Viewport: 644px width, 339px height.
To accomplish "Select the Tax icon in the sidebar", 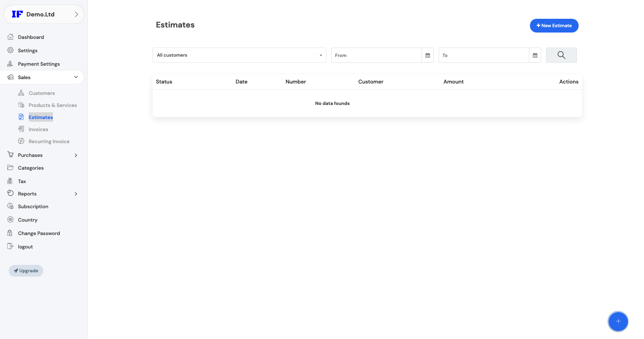I will coord(11,181).
